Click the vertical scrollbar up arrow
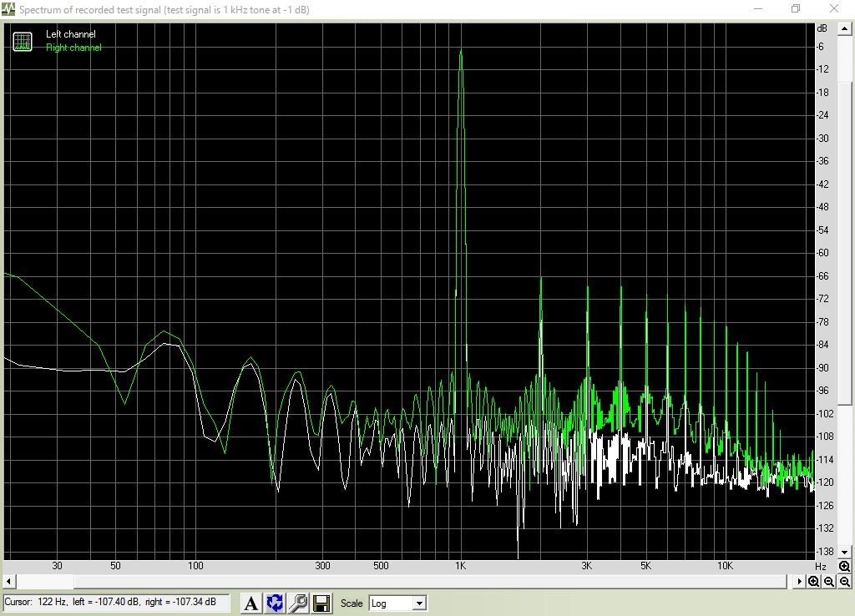This screenshot has width=855, height=616. pos(845,28)
